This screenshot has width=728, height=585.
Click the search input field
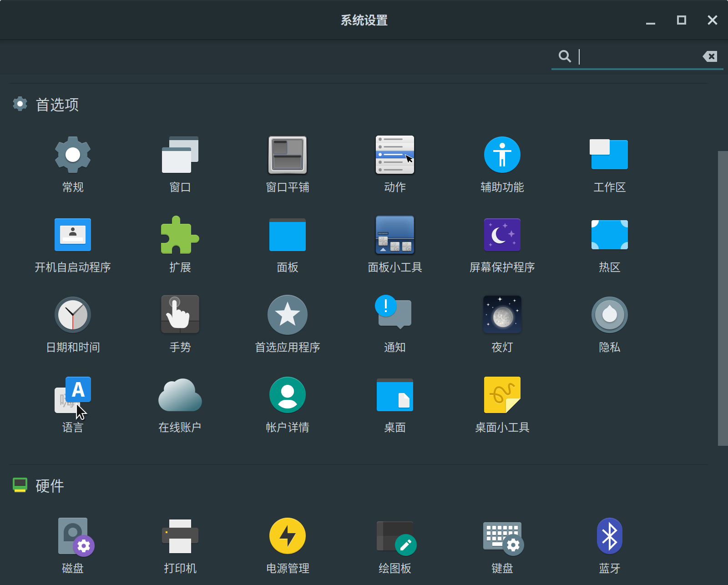pyautogui.click(x=637, y=56)
